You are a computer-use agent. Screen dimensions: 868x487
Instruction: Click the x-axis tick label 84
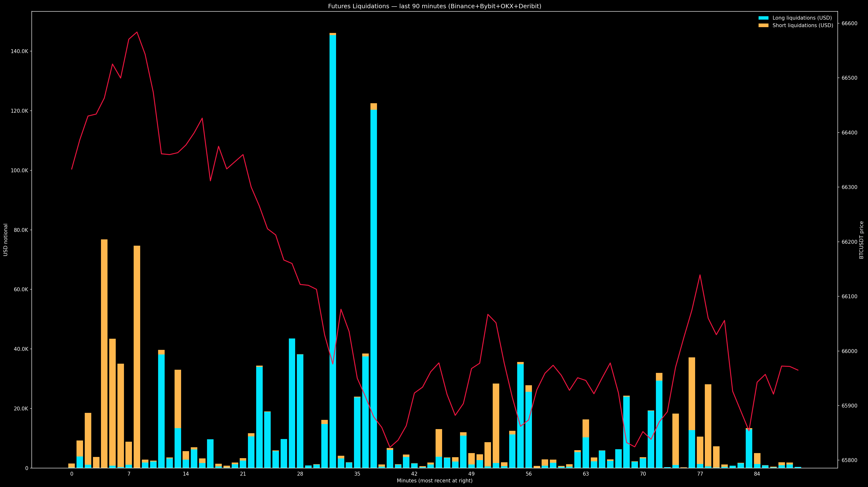[757, 474]
